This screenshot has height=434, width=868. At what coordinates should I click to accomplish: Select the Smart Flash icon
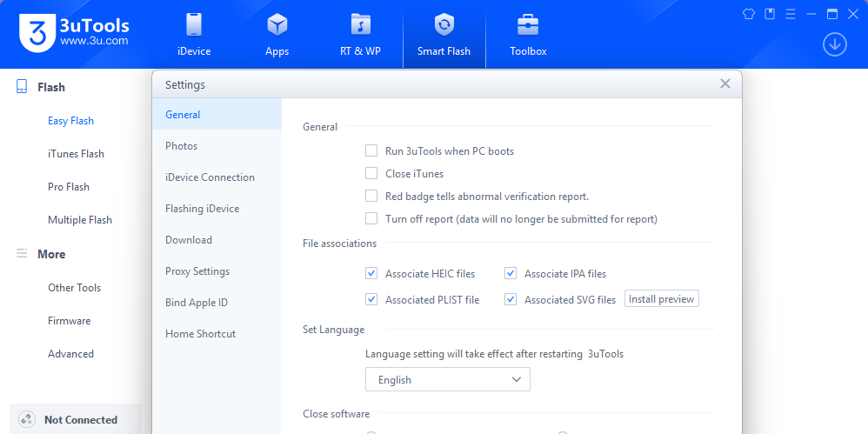(x=444, y=24)
